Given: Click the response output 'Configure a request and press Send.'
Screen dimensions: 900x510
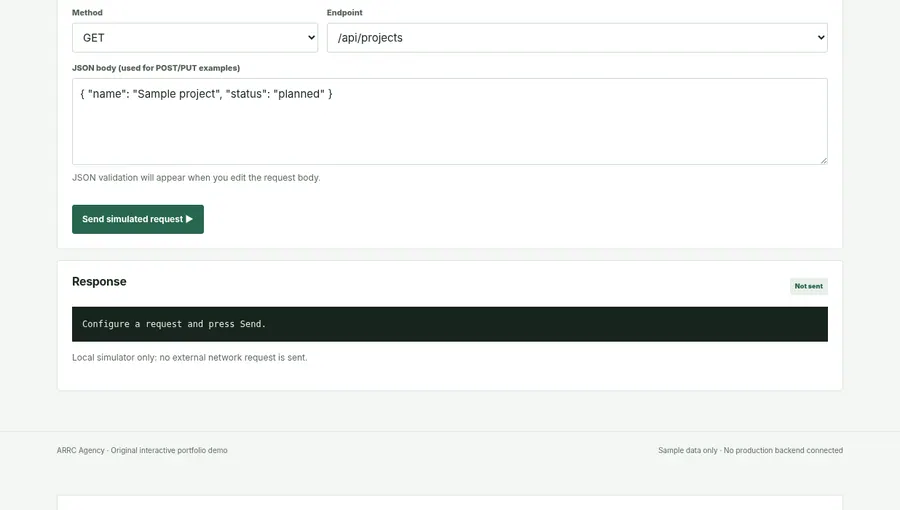Looking at the screenshot, I should click(x=449, y=324).
